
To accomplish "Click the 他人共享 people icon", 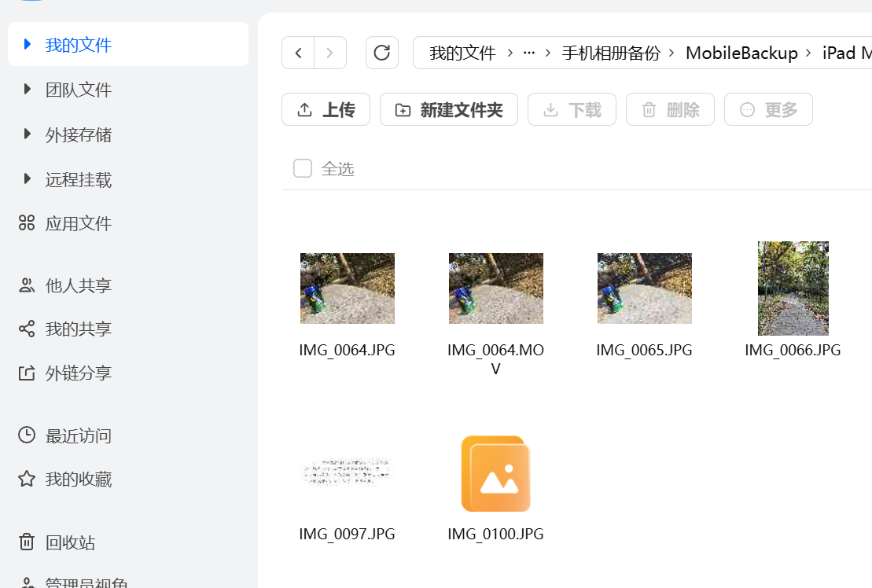I will 27,285.
